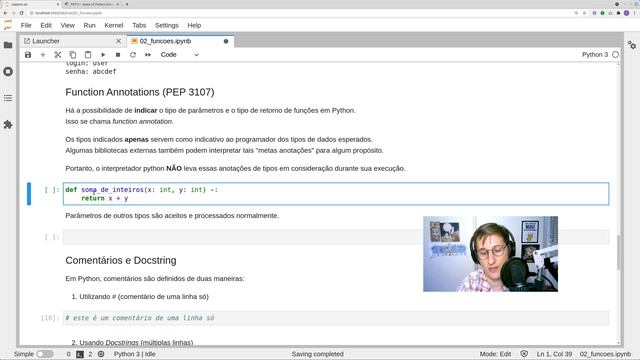Viewport: 640px width, 360px height.
Task: Click Mode: Edit status entry
Action: [x=495, y=354]
